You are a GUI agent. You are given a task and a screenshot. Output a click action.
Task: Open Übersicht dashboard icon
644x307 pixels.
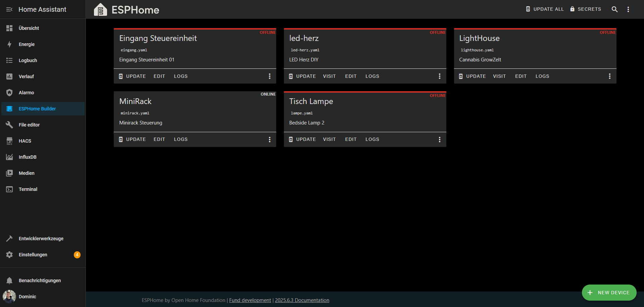point(9,28)
